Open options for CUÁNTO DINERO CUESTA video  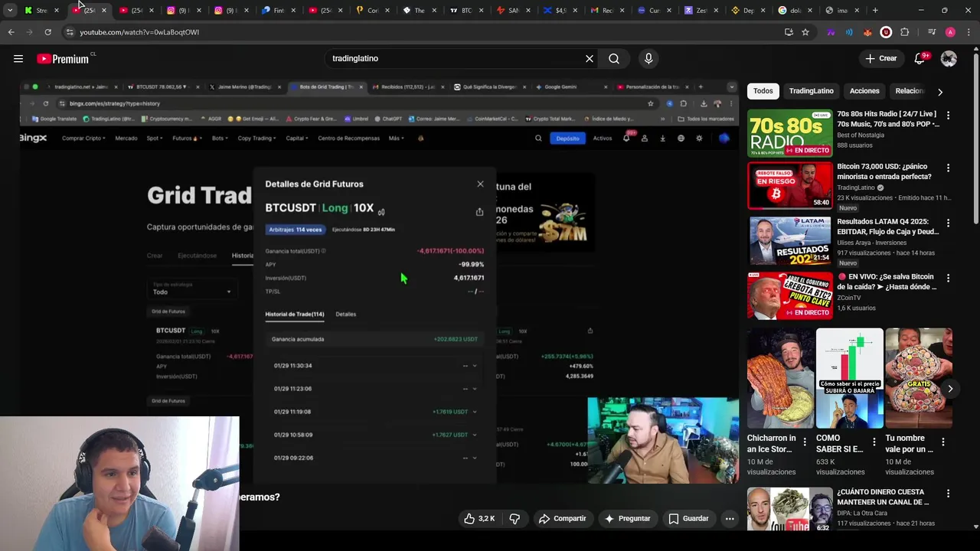pyautogui.click(x=948, y=494)
